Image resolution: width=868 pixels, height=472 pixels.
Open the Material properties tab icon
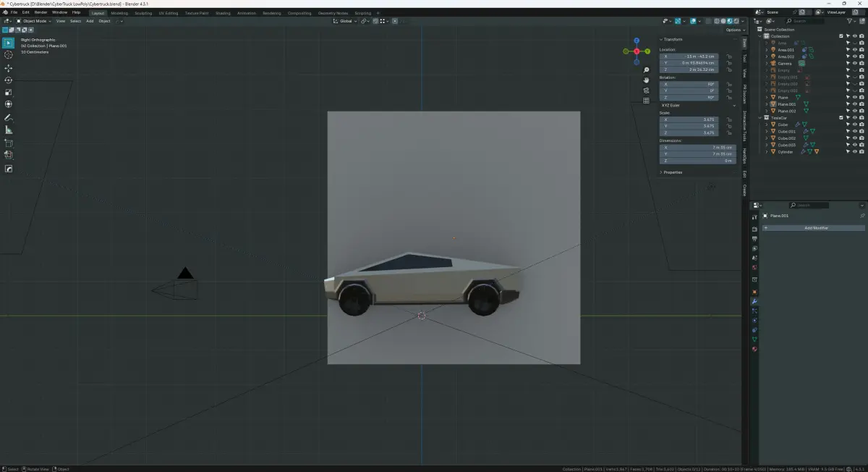754,349
